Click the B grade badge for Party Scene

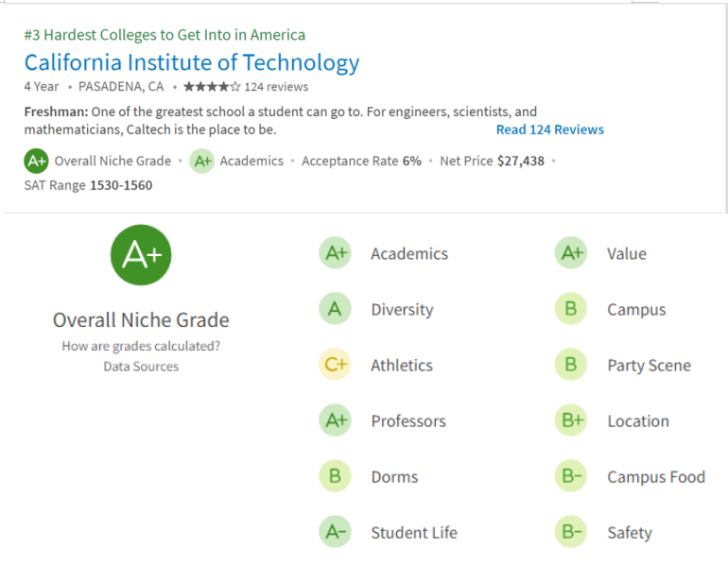point(571,365)
